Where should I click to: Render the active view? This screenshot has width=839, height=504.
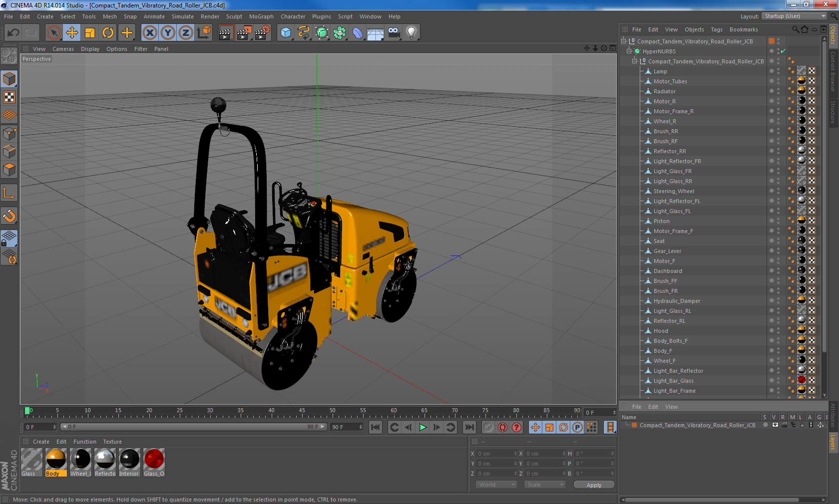(226, 33)
